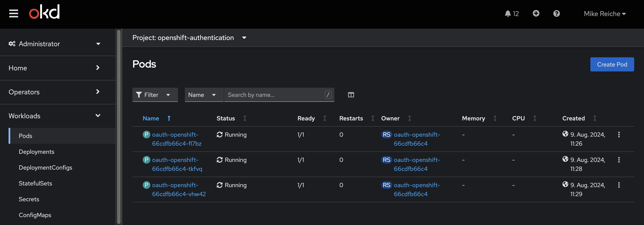Click the RS badge in the fl7bz row
Image resolution: width=644 pixels, height=225 pixels.
click(387, 135)
